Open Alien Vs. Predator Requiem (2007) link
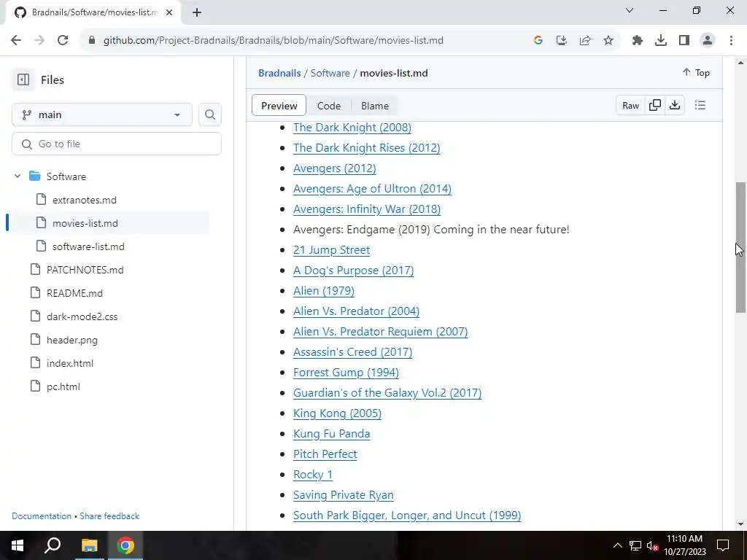The height and width of the screenshot is (560, 747). coord(380,332)
